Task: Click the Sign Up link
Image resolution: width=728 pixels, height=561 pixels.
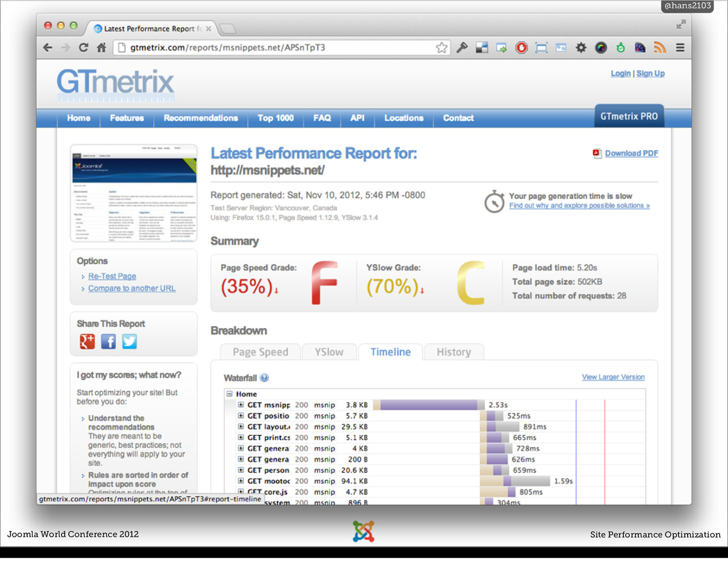Action: [650, 73]
